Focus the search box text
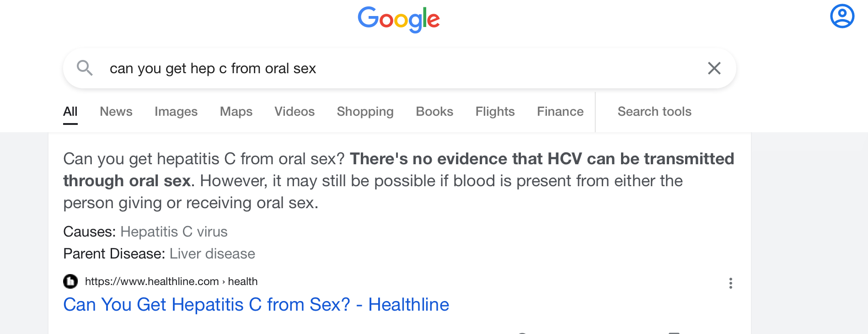 (x=213, y=68)
